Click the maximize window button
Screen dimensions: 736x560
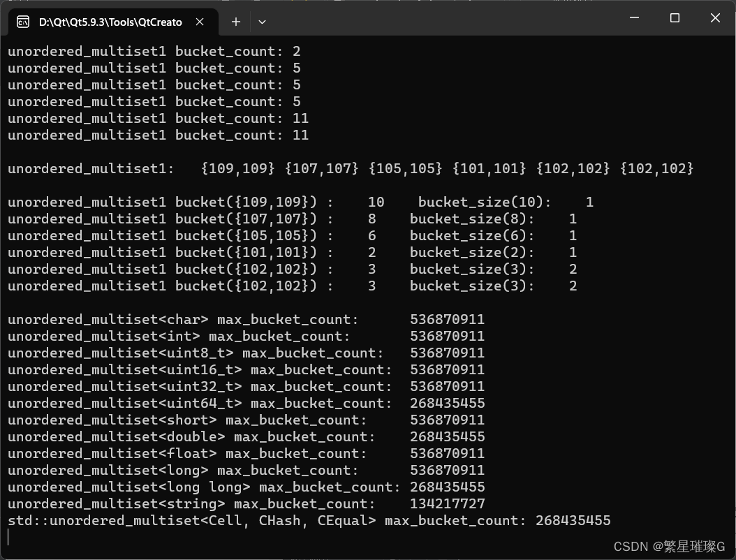point(675,17)
